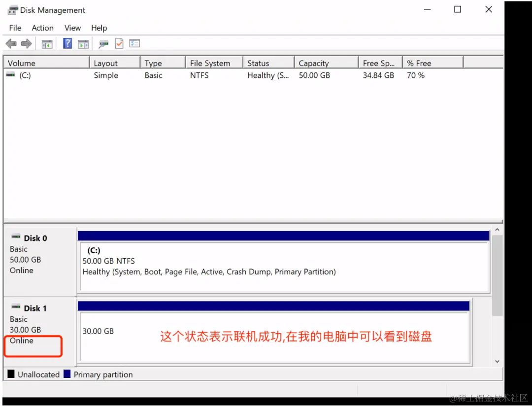Click the Back arrow toolbar icon
The image size is (532, 407).
click(11, 43)
